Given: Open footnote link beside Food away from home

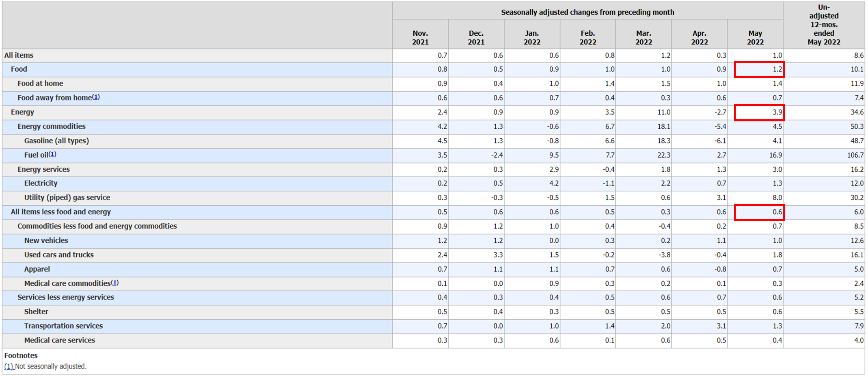Looking at the screenshot, I should point(96,97).
